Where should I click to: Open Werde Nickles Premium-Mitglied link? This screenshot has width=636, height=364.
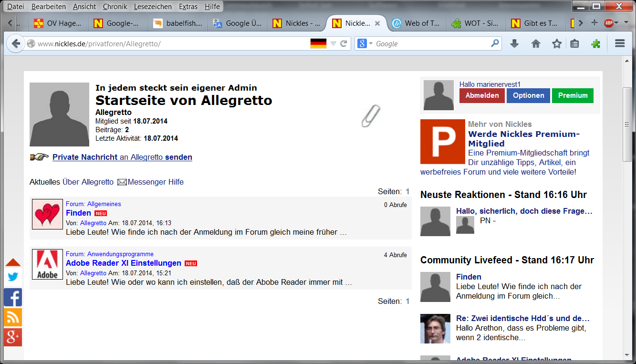(x=524, y=139)
